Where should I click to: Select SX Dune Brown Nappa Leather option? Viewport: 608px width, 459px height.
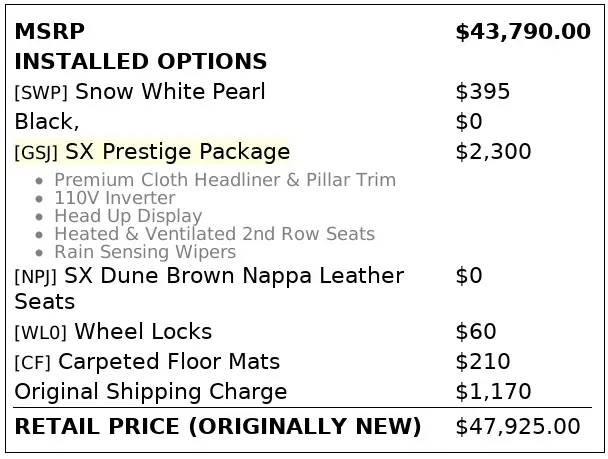click(x=234, y=275)
